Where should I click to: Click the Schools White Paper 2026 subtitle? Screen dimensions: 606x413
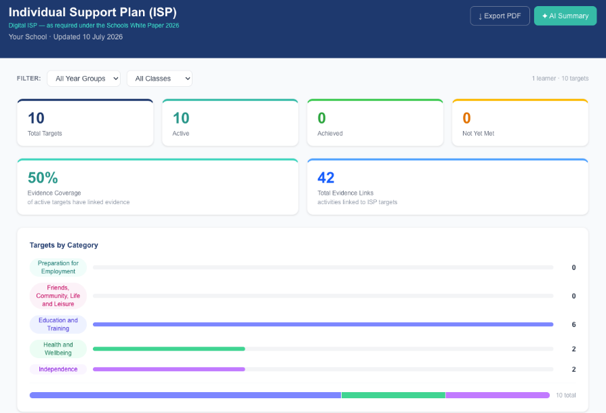[94, 25]
